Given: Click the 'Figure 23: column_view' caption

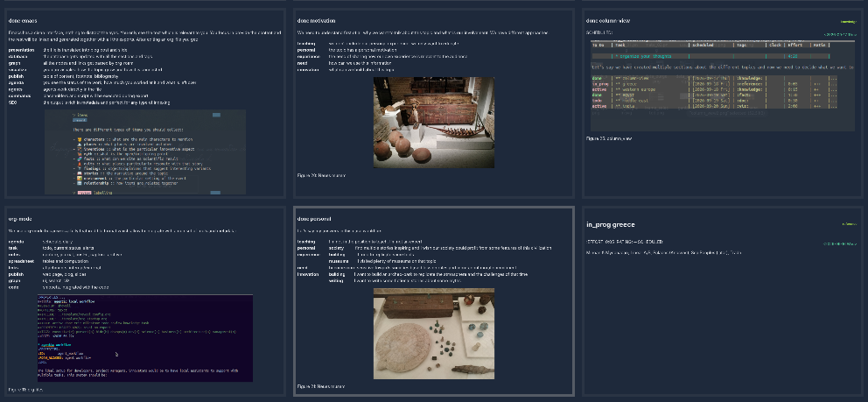Looking at the screenshot, I should click(609, 138).
